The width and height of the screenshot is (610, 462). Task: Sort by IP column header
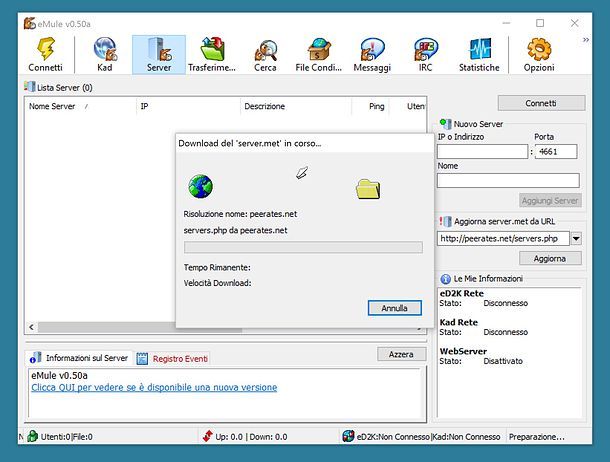188,106
